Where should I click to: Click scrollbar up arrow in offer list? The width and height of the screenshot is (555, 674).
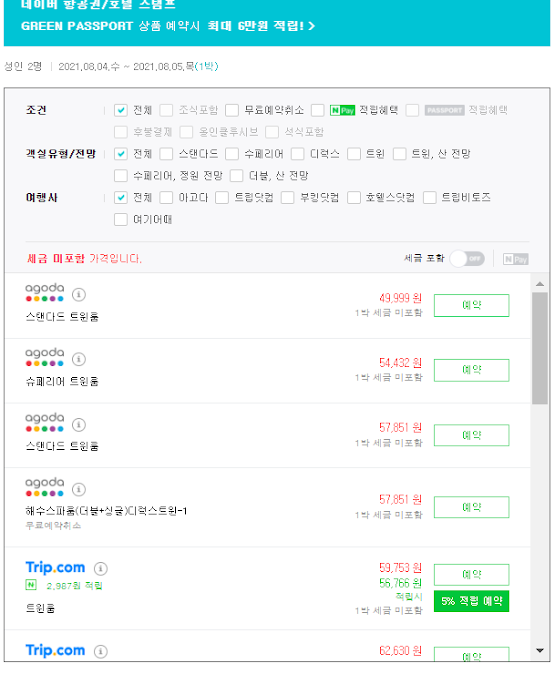(x=540, y=284)
